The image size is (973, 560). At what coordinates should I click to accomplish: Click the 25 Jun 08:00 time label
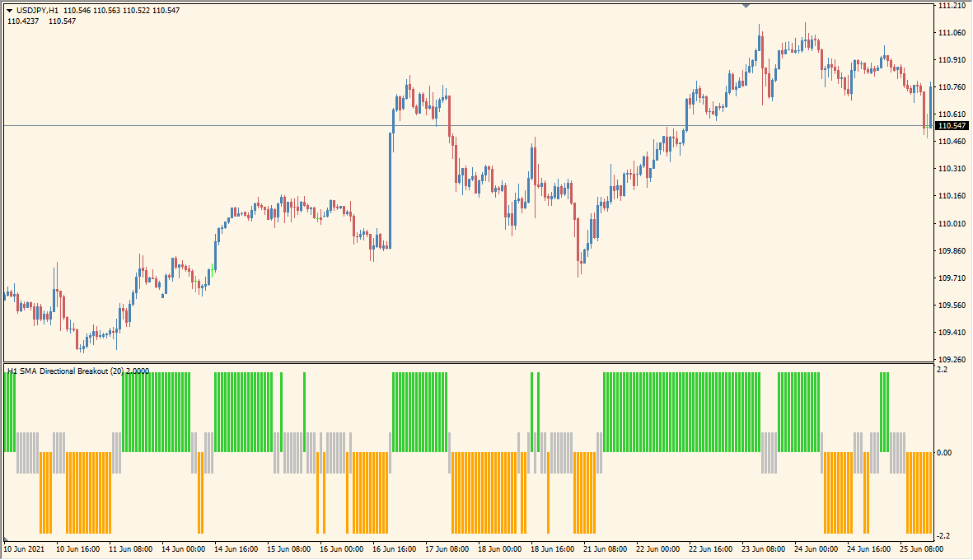[x=921, y=548]
